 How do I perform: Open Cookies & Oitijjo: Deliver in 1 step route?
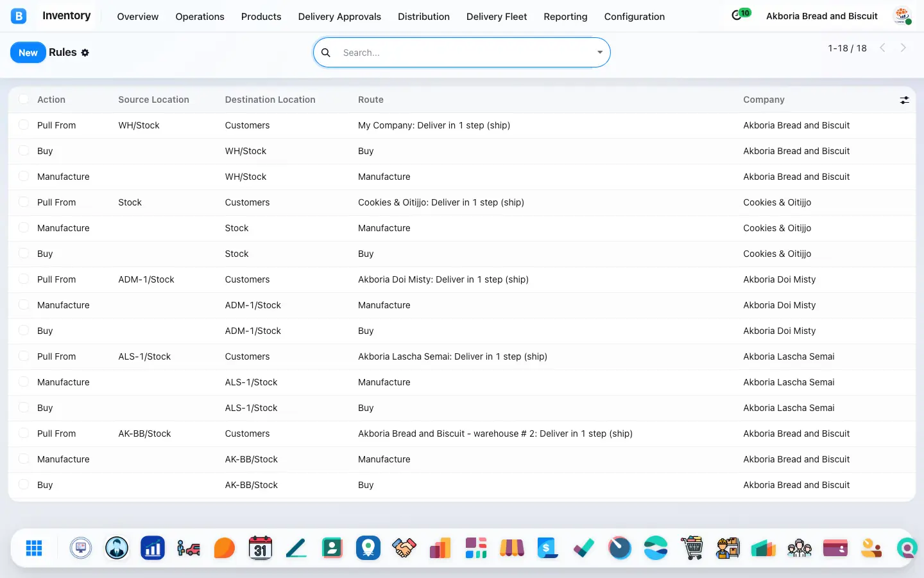pyautogui.click(x=441, y=202)
